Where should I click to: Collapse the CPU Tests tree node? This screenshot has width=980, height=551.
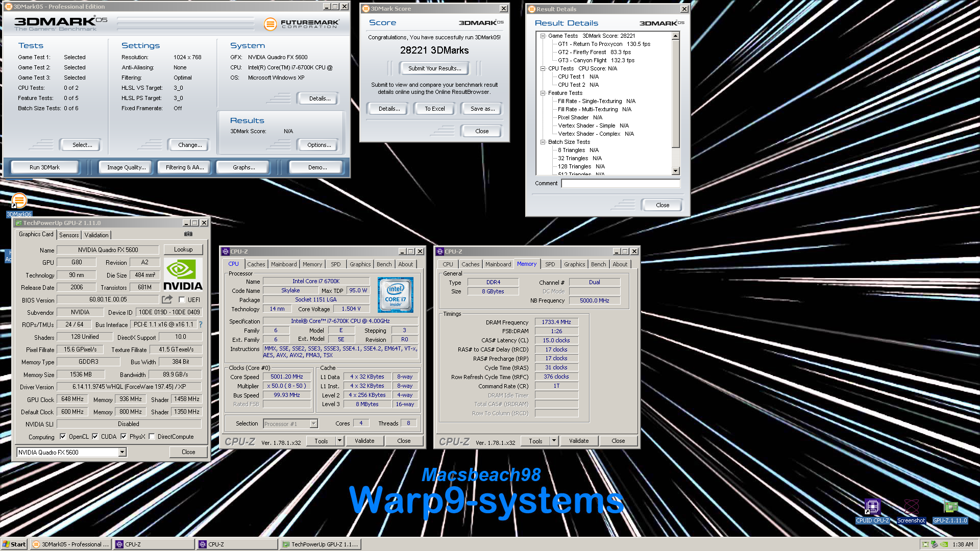click(x=543, y=69)
